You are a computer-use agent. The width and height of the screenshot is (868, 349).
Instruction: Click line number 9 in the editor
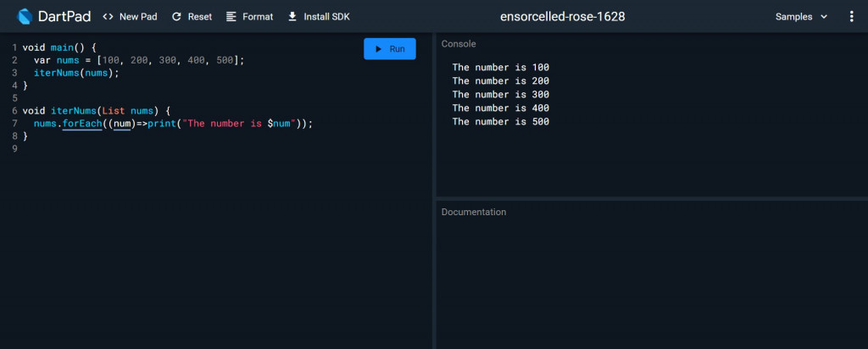coord(15,149)
